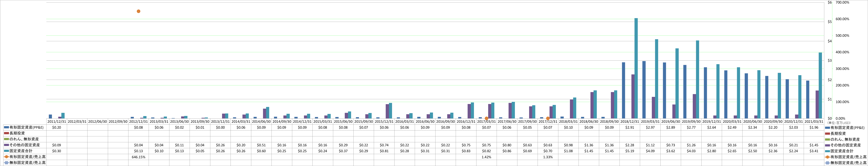Click the 100.00% axis label
Viewport: 868px width, 166px height.
pyautogui.click(x=842, y=102)
